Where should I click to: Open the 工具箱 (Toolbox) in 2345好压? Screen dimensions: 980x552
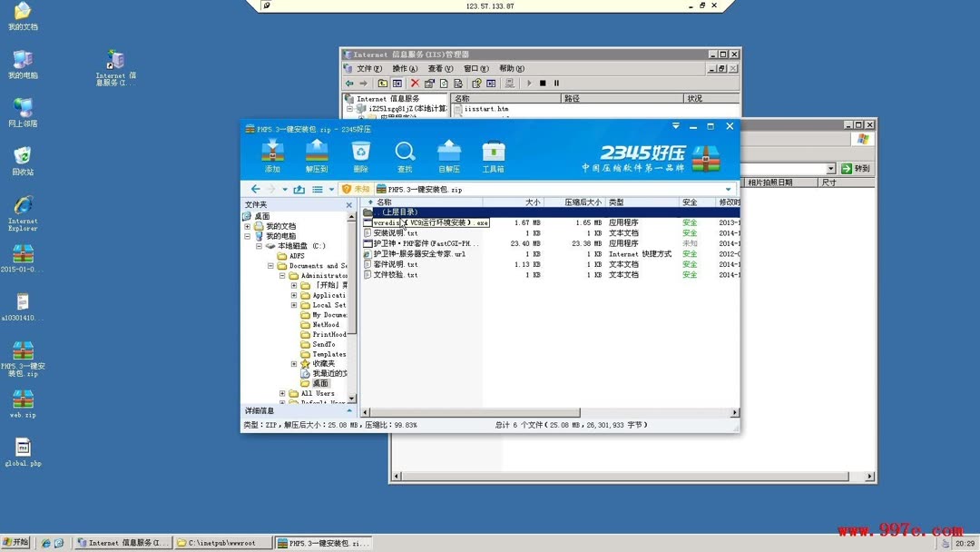coord(493,154)
